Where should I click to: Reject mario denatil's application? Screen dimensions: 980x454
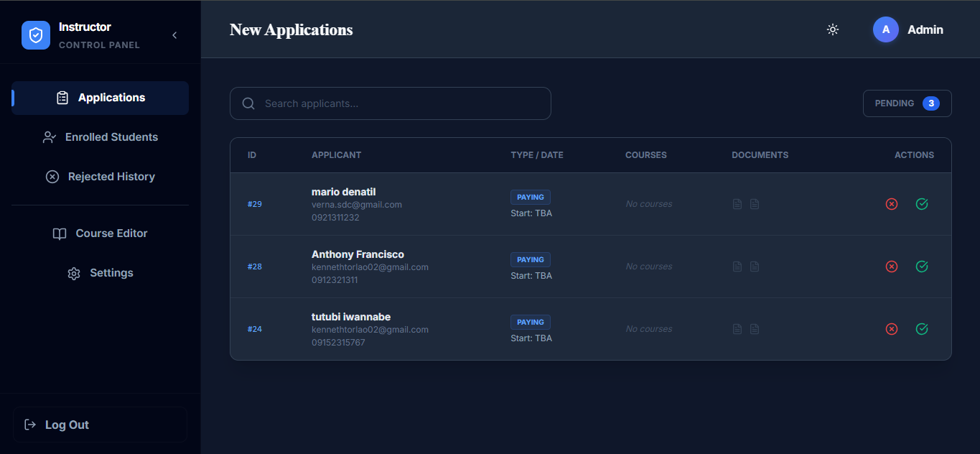(892, 204)
